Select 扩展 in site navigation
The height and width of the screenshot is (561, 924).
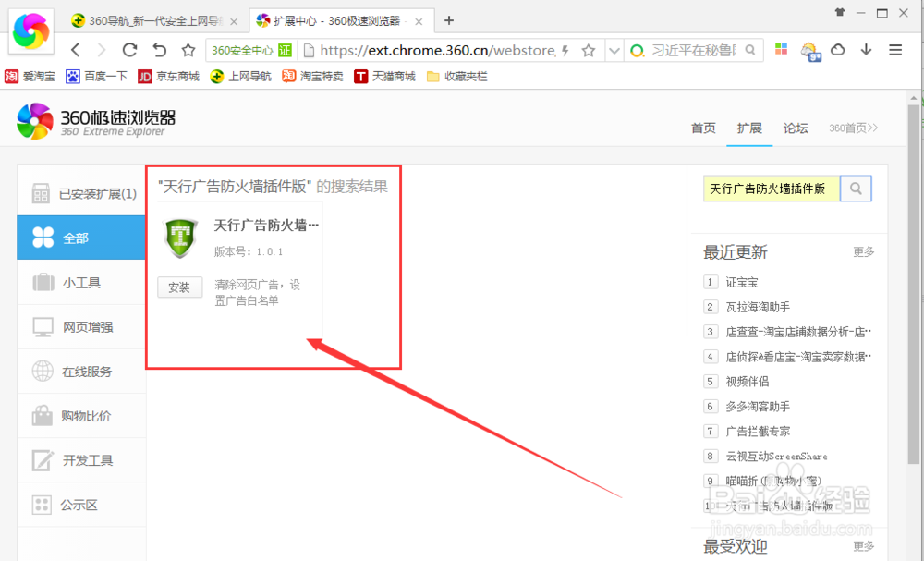click(749, 128)
